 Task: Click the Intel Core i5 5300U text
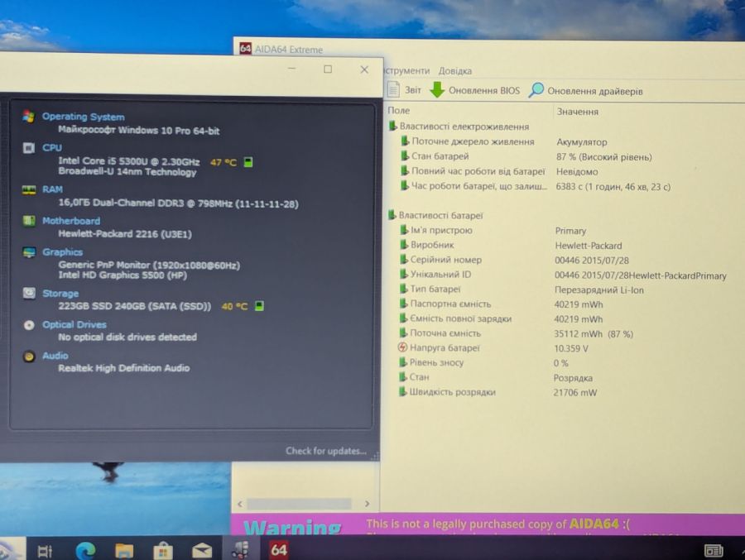[129, 161]
